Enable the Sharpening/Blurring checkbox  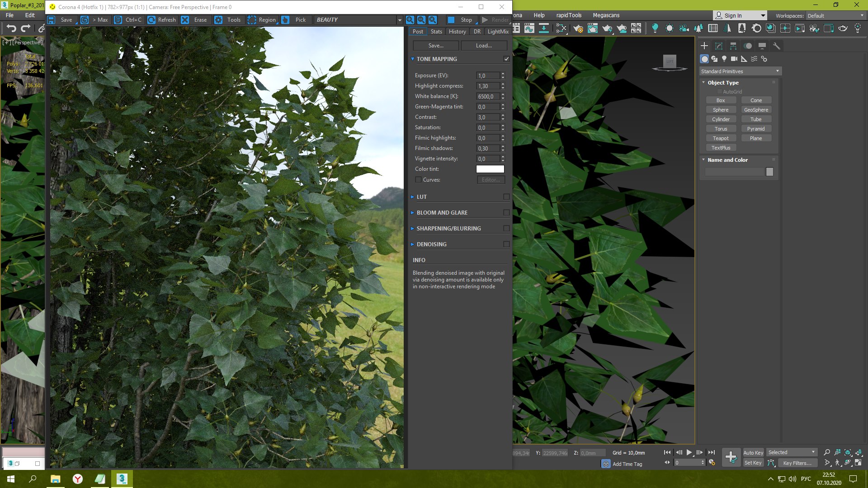(506, 228)
